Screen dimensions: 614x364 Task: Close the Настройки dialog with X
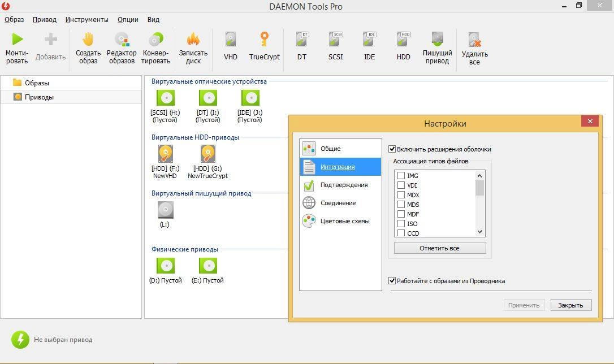pos(590,122)
